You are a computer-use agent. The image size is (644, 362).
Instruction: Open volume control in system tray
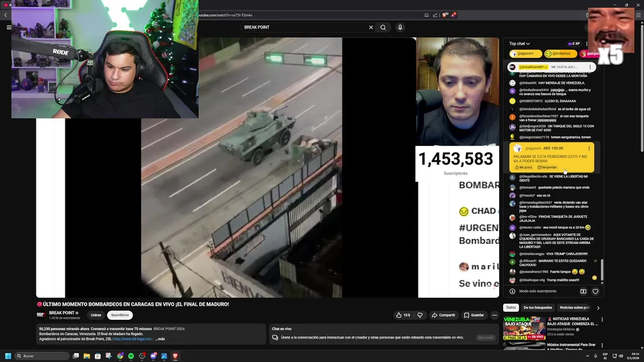point(621,356)
